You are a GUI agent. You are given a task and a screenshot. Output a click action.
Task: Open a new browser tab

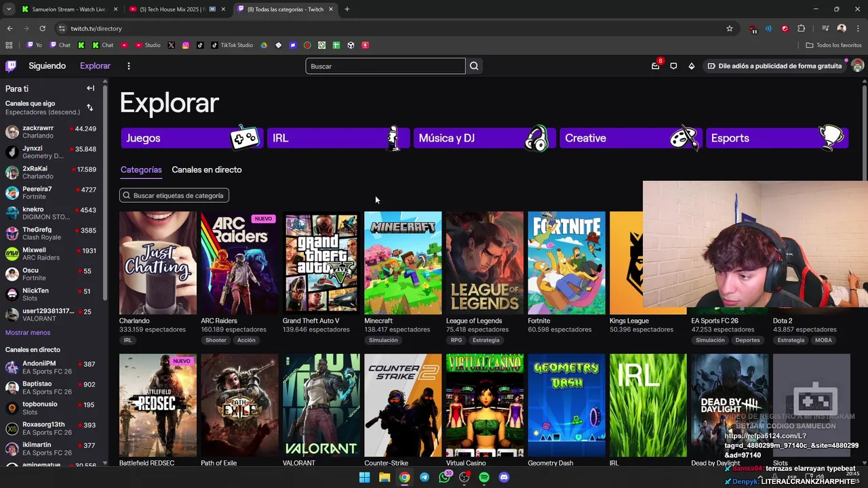[347, 9]
